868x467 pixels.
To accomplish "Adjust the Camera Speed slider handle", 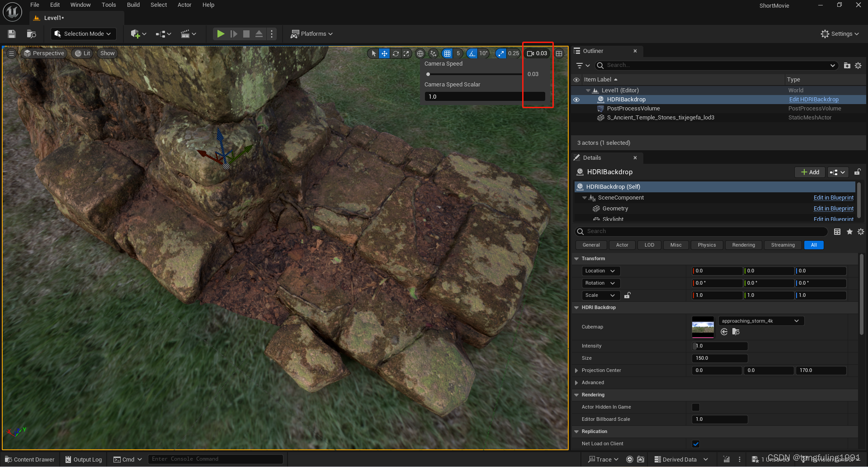I will [x=428, y=74].
